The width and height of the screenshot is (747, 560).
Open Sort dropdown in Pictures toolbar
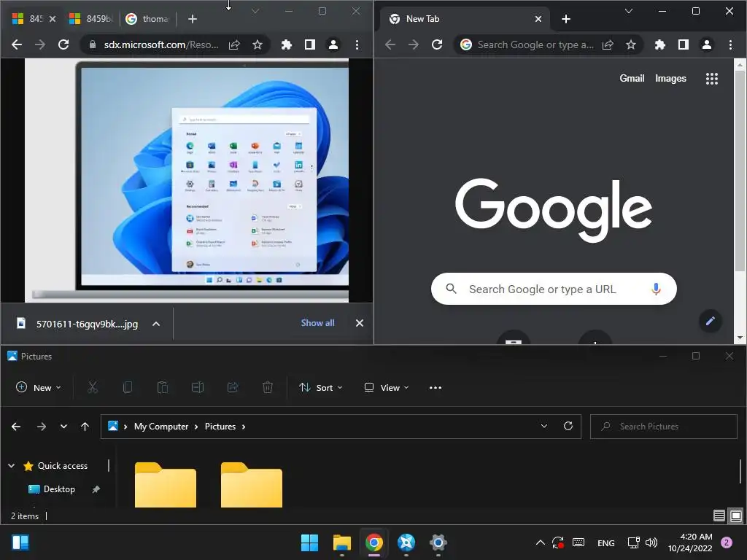pyautogui.click(x=321, y=388)
